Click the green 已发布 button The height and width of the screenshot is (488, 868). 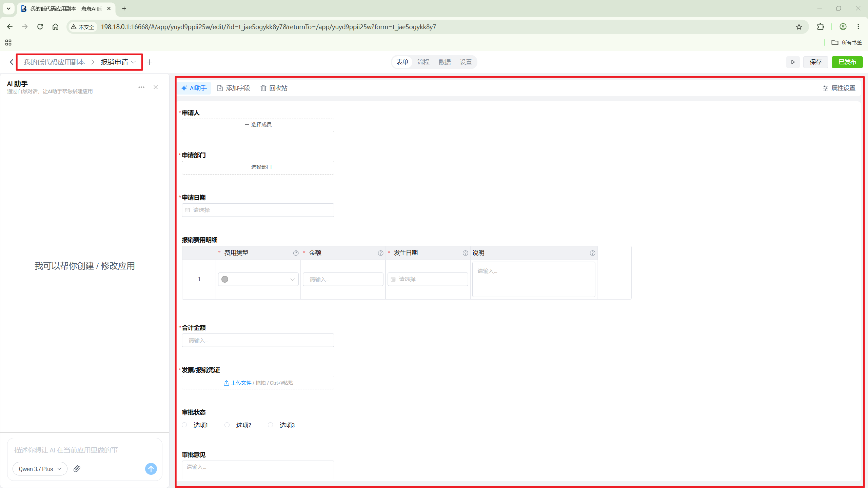coord(847,62)
